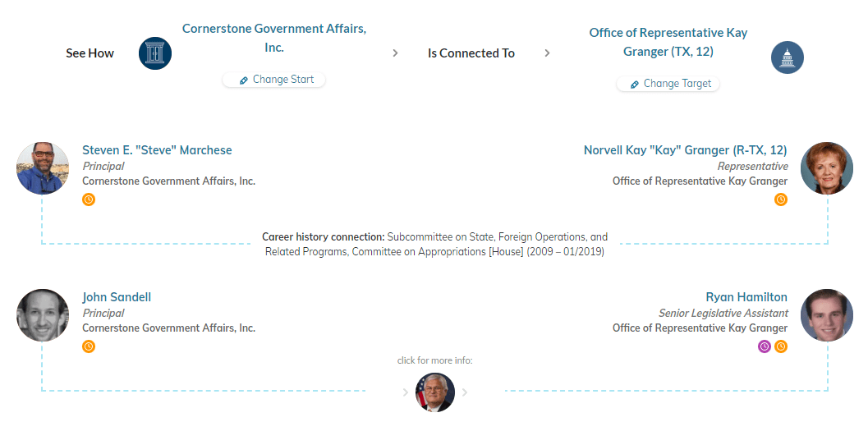The width and height of the screenshot is (868, 431).
Task: Click the Cornerstone Government Affairs building icon
Action: pos(155,53)
